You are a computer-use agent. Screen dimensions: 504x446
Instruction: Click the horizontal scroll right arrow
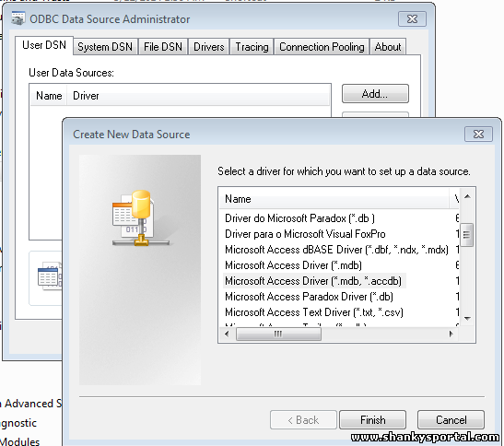pos(451,334)
